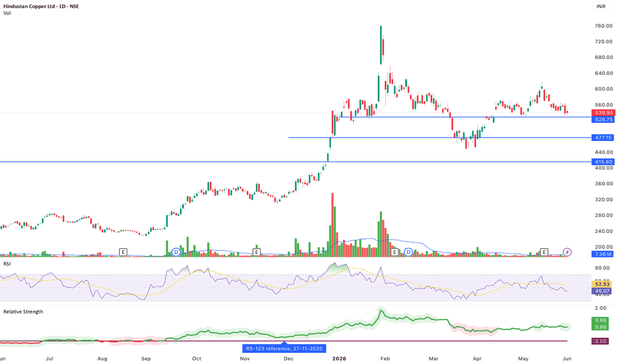Select the RS-123 reference date label
617x364 pixels.
click(x=284, y=349)
